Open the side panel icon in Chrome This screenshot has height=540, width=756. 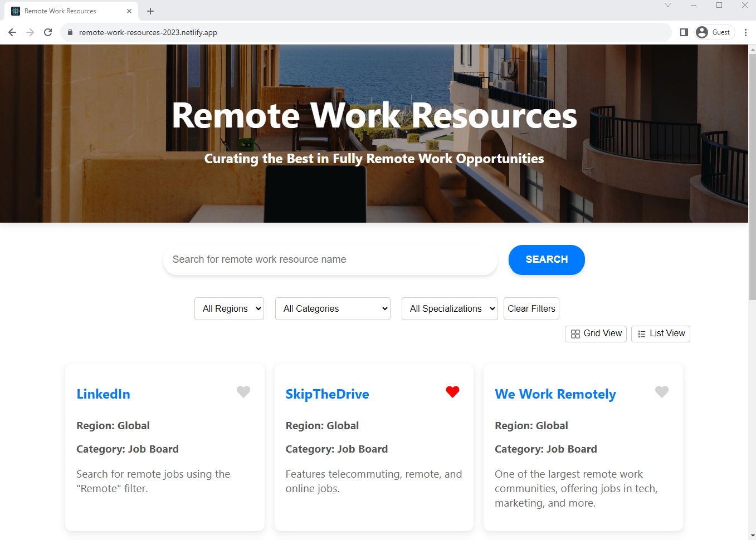pos(684,32)
